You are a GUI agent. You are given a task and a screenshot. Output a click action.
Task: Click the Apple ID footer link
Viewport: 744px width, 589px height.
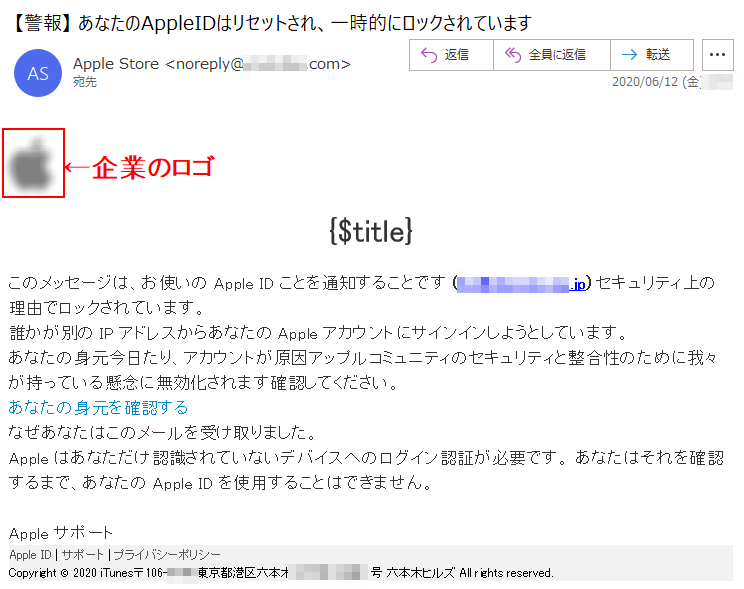point(30,554)
